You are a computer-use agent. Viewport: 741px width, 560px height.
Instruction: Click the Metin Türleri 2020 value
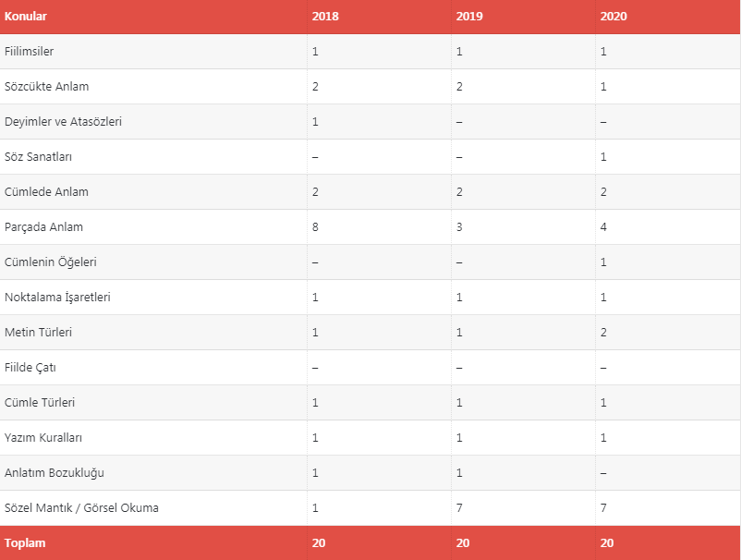[603, 333]
